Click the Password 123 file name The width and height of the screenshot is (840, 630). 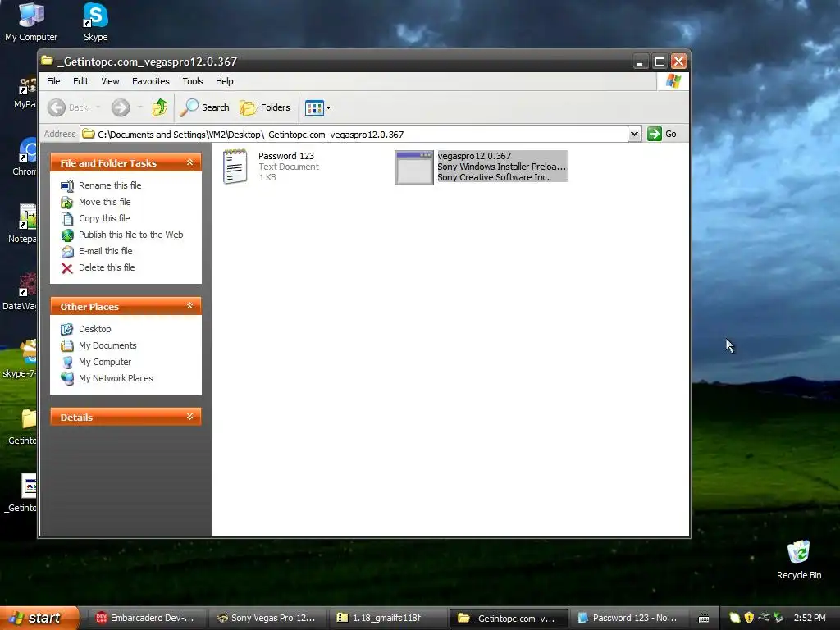[286, 156]
